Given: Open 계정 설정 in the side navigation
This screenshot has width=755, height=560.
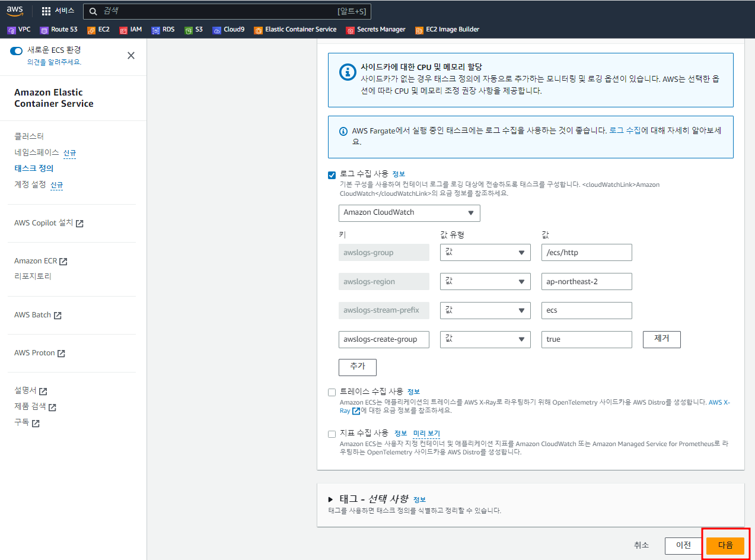Looking at the screenshot, I should tap(30, 184).
